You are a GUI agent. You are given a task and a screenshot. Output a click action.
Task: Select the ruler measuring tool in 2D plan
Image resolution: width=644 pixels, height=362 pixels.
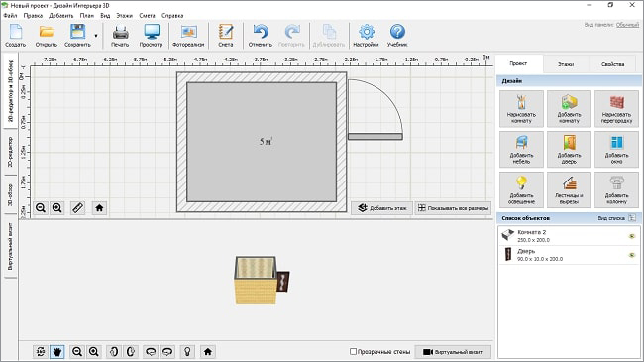(x=77, y=208)
